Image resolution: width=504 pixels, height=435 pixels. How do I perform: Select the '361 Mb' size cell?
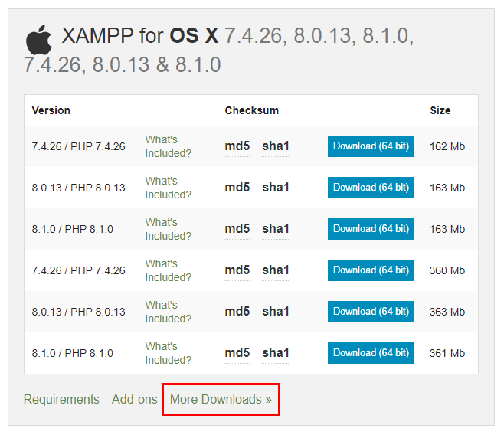tap(447, 353)
